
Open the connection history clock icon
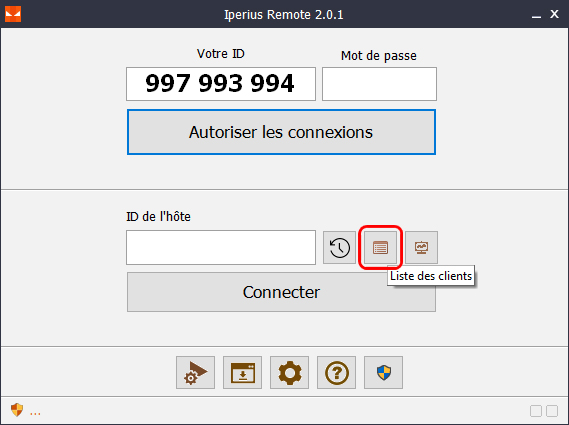pyautogui.click(x=339, y=248)
